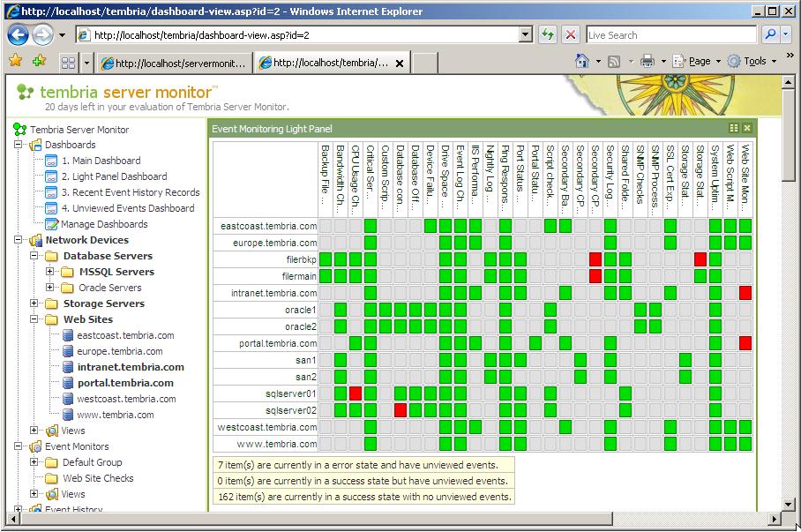801x532 pixels.
Task: Collapse the Dashboards tree node
Action: click(x=18, y=145)
